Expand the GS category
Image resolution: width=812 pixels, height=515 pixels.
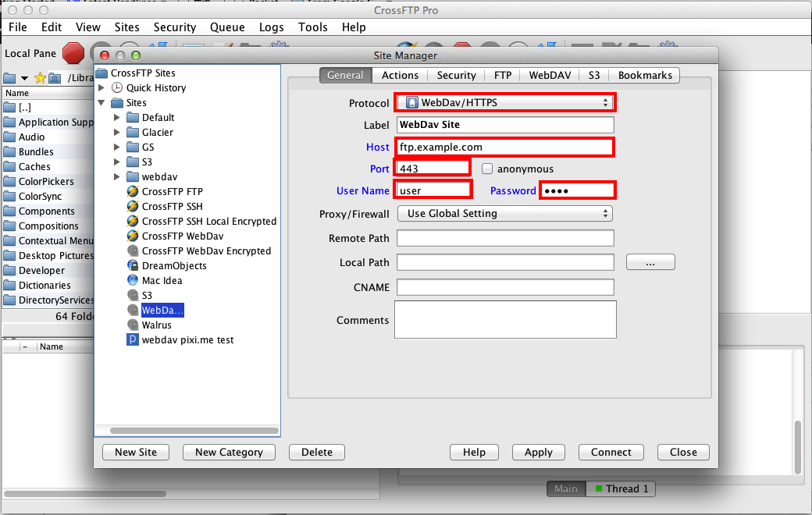point(117,147)
